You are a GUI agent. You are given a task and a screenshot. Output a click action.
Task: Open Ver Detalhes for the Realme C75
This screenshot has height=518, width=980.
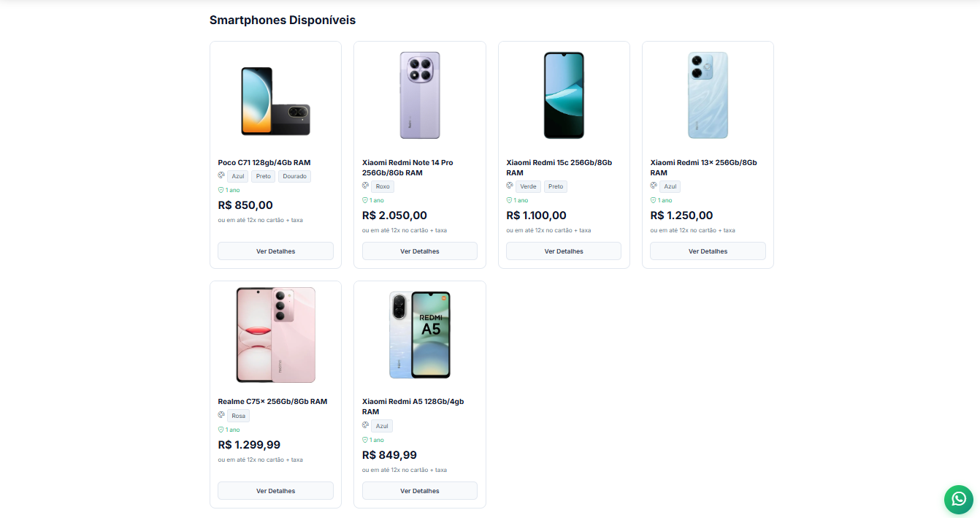coord(275,490)
